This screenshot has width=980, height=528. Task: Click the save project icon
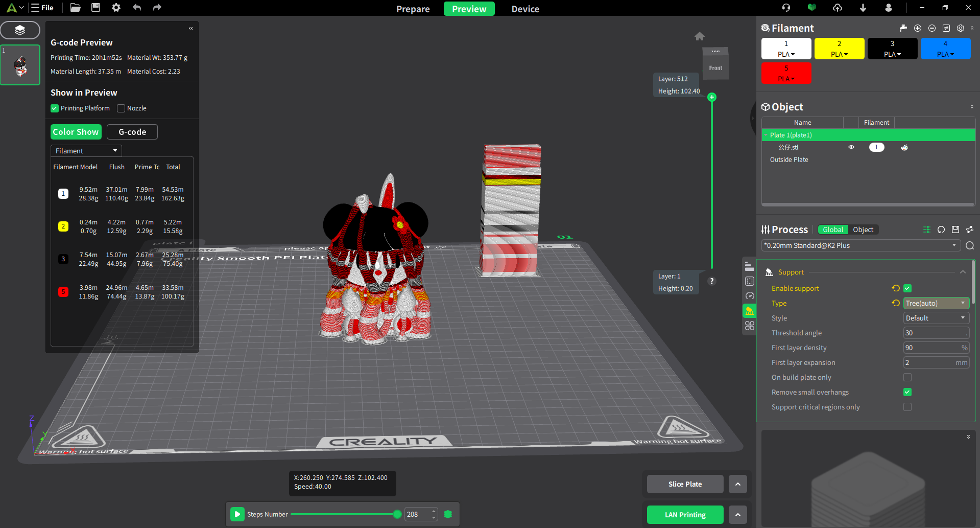tap(95, 8)
